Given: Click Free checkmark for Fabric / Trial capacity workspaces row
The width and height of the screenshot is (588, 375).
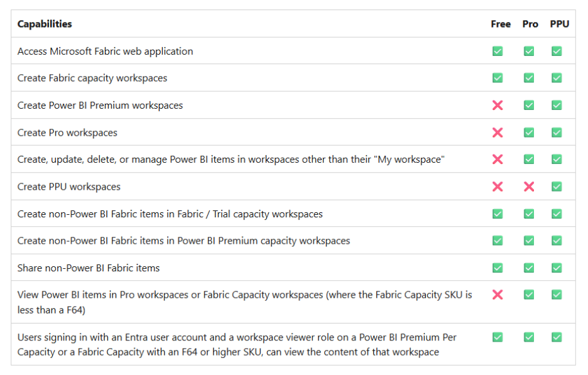Looking at the screenshot, I should 498,214.
